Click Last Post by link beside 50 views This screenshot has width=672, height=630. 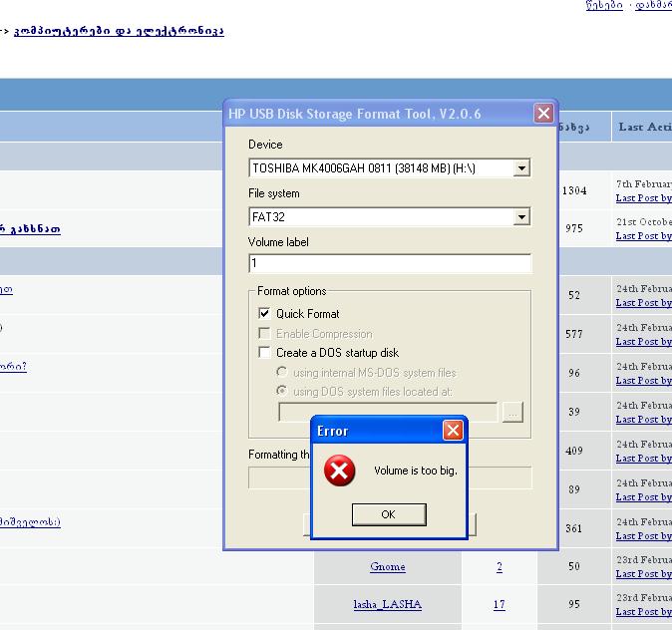[644, 574]
